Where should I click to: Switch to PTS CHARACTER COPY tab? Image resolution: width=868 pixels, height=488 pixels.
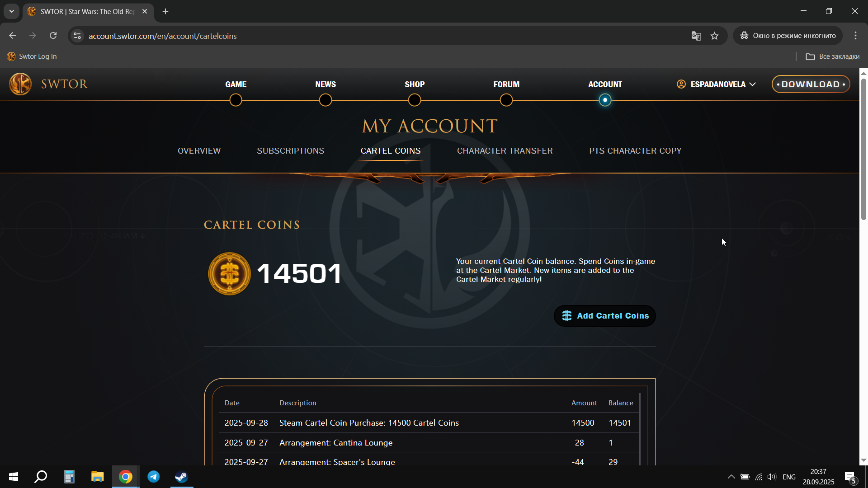point(635,151)
